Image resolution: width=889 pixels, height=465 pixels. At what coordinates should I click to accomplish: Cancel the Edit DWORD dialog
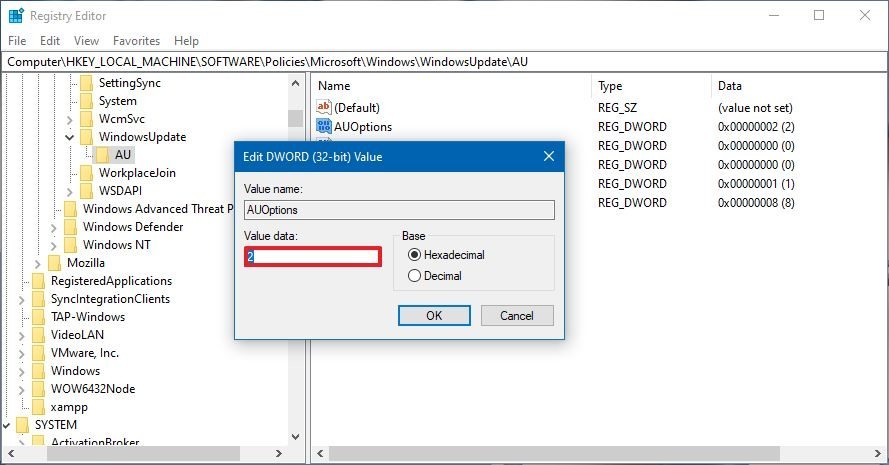(x=517, y=316)
